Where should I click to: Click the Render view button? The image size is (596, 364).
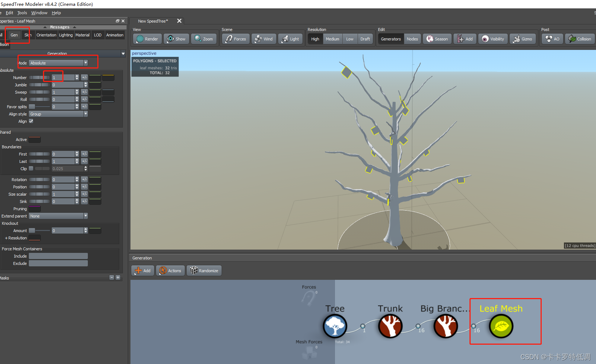click(147, 39)
